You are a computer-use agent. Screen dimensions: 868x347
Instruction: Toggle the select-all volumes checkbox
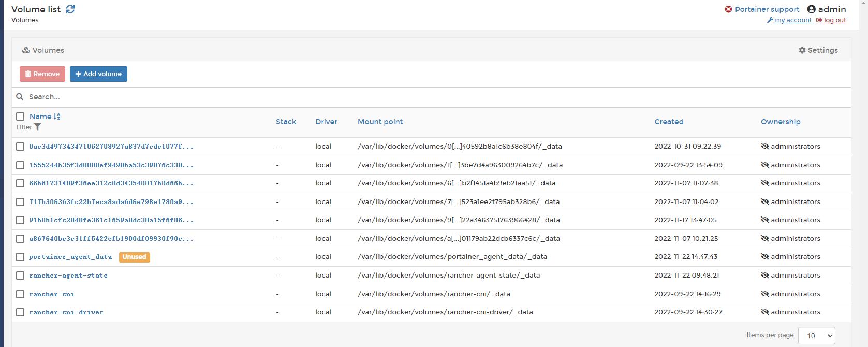(x=20, y=117)
